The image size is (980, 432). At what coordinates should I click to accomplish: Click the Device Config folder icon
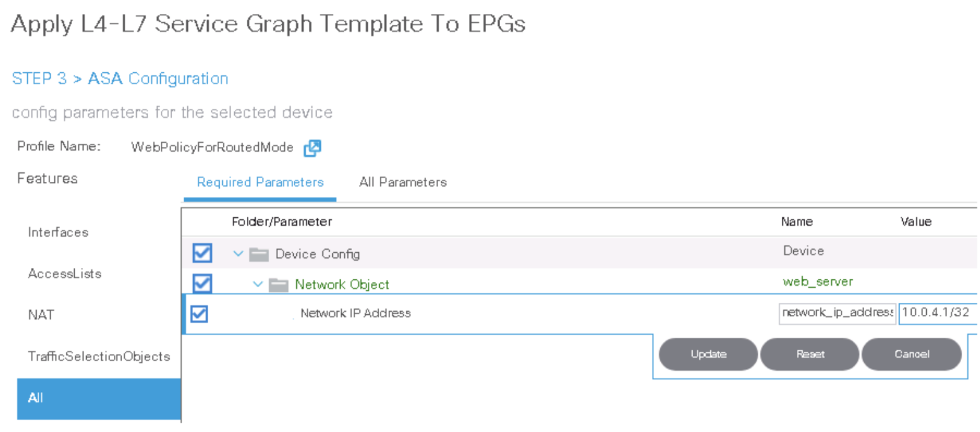pos(259,255)
